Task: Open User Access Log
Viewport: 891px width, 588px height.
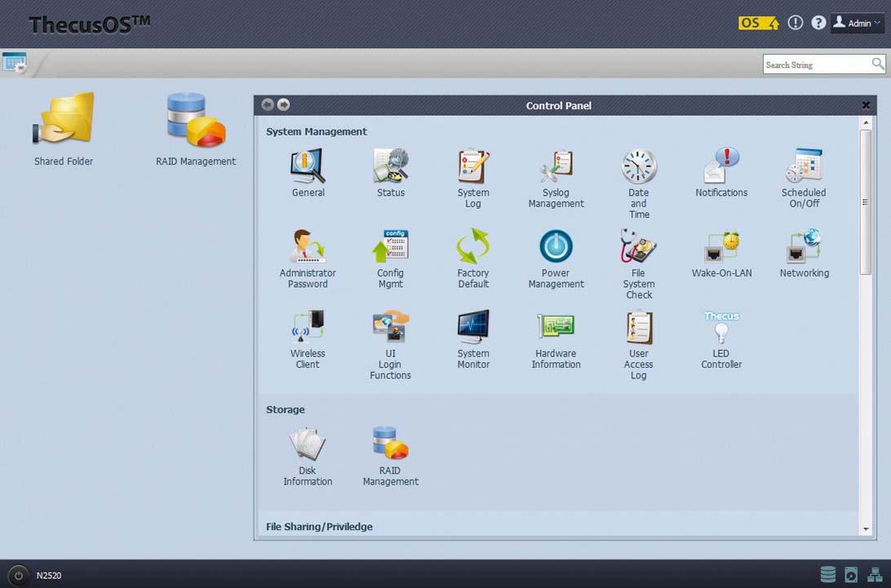Action: coord(639,327)
